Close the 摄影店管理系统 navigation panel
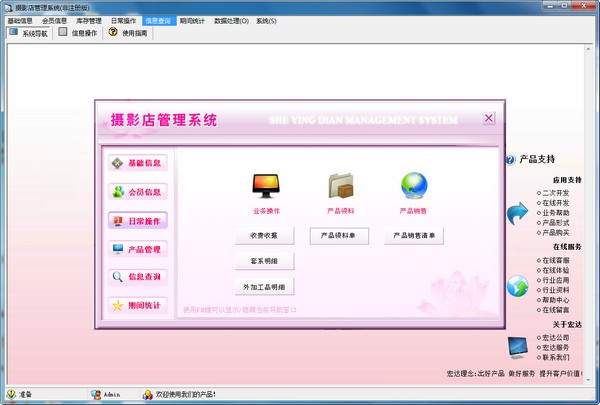Viewport: 600px width, 405px height. click(488, 119)
